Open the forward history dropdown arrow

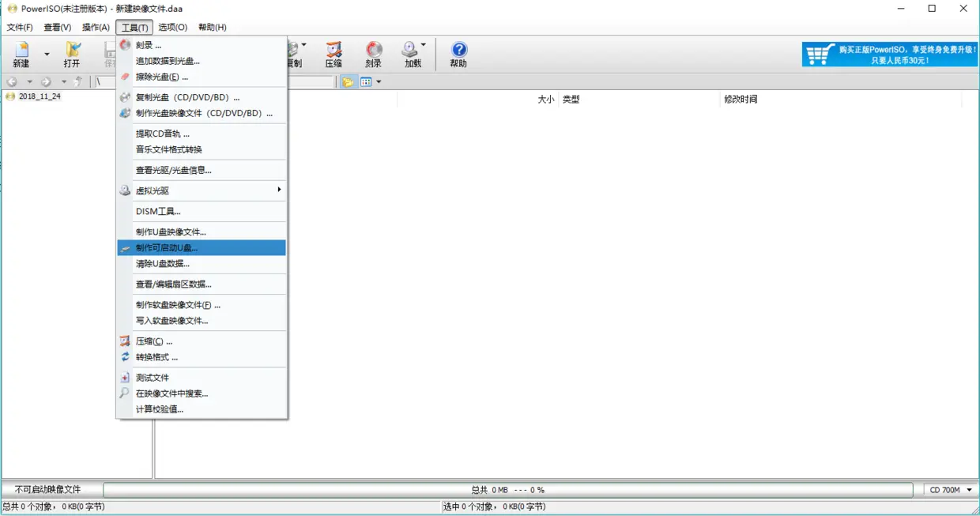64,82
